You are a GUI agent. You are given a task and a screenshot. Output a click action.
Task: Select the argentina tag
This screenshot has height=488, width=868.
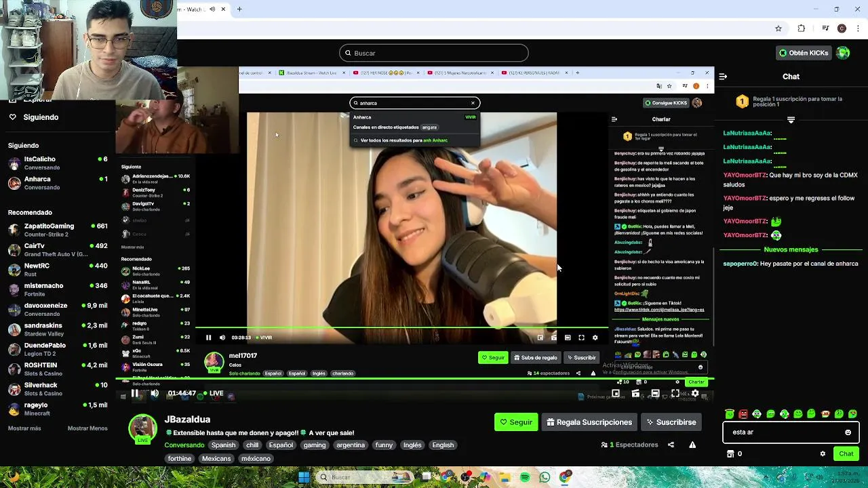tap(351, 445)
